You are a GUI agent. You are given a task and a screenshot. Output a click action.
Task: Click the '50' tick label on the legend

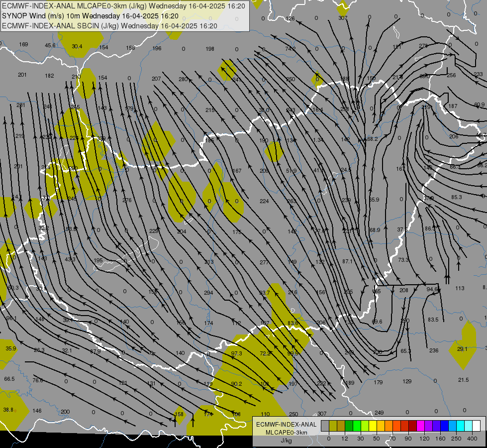click(377, 439)
